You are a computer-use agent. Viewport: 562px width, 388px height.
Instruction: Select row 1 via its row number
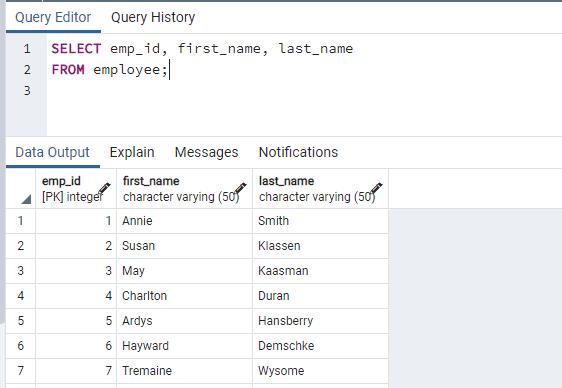20,221
